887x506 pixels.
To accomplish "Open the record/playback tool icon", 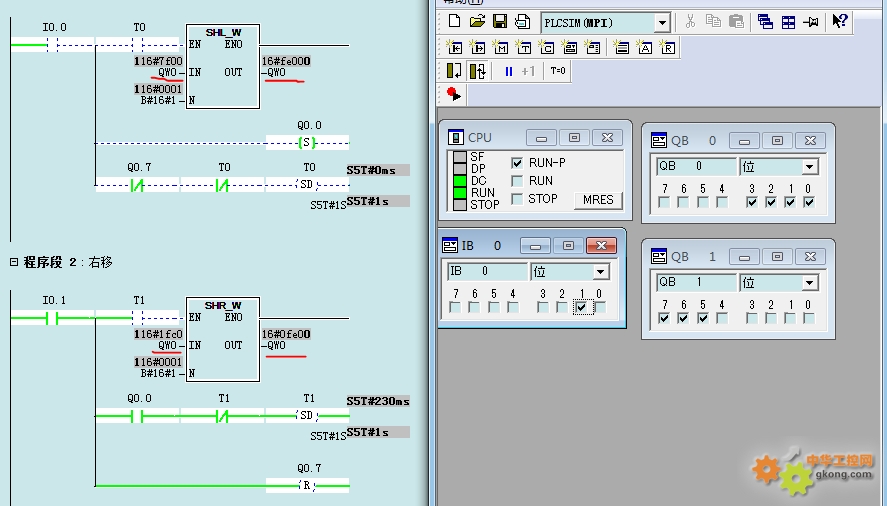I will 454,94.
